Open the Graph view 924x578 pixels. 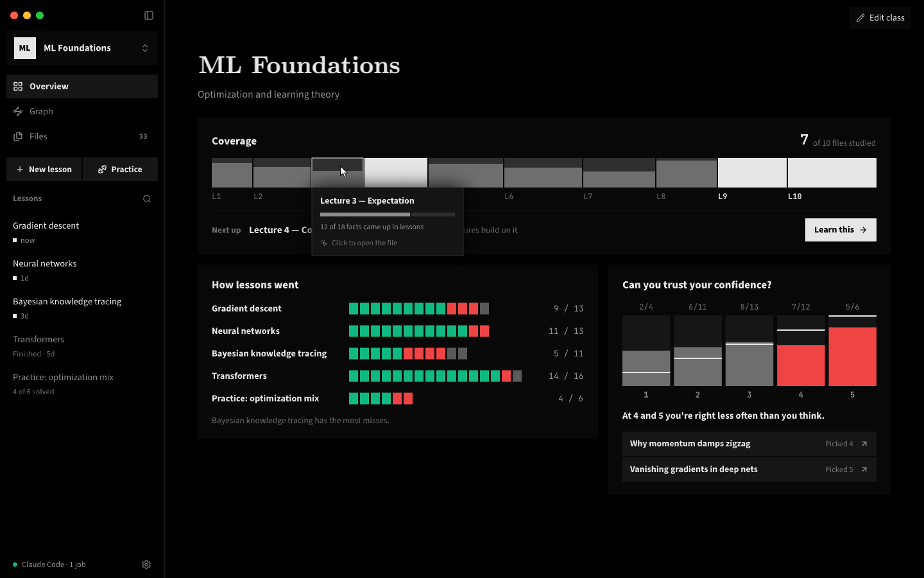pos(82,111)
